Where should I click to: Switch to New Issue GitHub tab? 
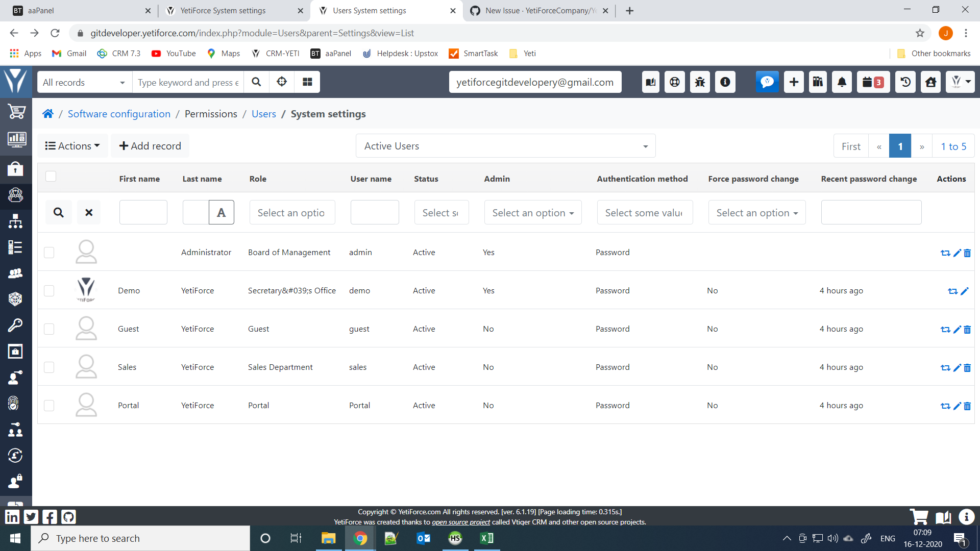click(539, 11)
